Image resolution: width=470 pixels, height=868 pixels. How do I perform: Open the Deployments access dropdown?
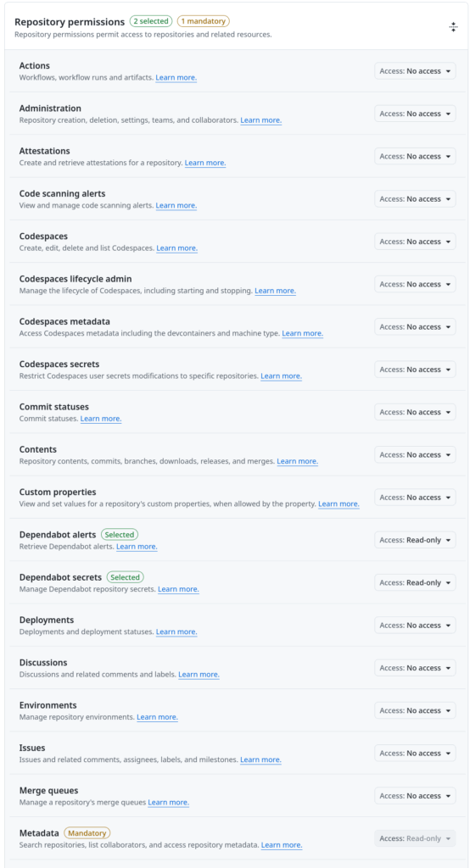[415, 625]
